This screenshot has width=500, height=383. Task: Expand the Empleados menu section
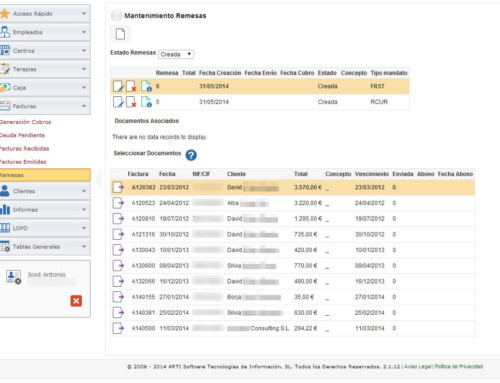tap(45, 32)
